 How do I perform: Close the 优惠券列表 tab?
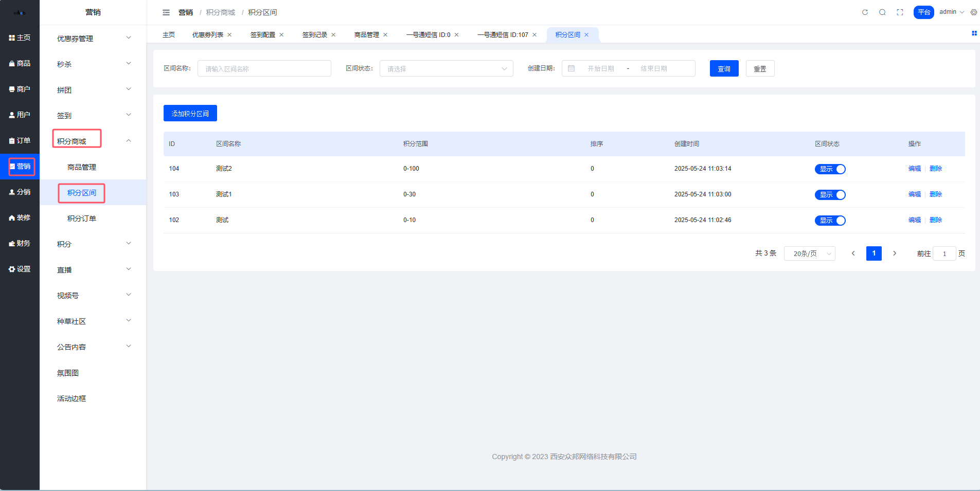(x=229, y=35)
